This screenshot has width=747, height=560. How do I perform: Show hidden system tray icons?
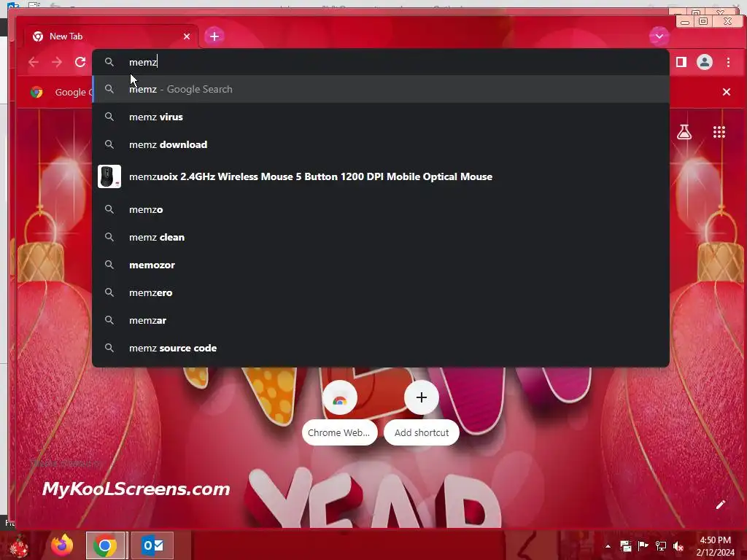[608, 546]
